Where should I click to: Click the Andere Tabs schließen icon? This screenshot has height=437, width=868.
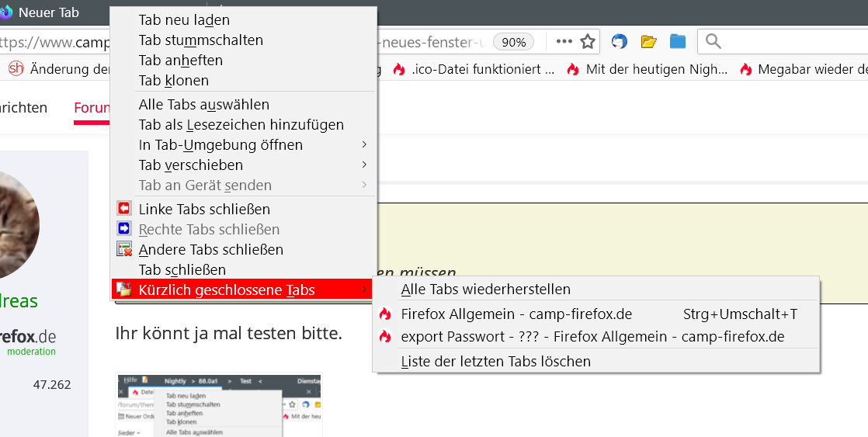tap(124, 249)
